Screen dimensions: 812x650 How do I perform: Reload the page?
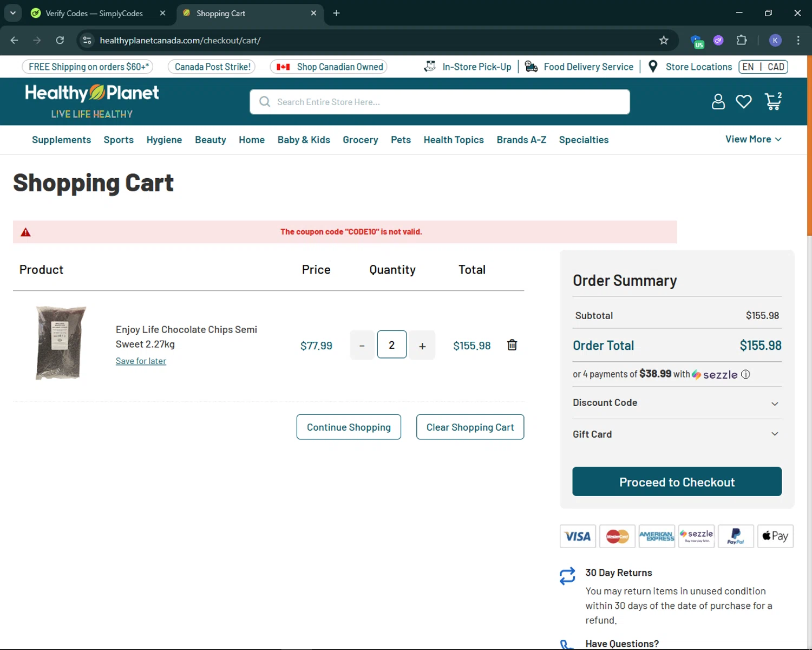click(60, 40)
